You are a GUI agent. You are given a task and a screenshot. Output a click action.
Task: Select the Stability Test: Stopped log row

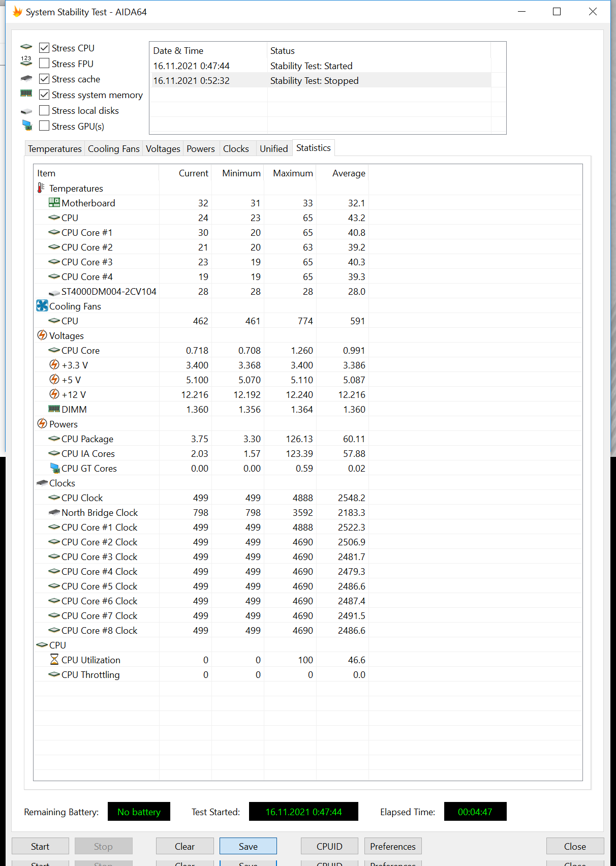coord(321,80)
